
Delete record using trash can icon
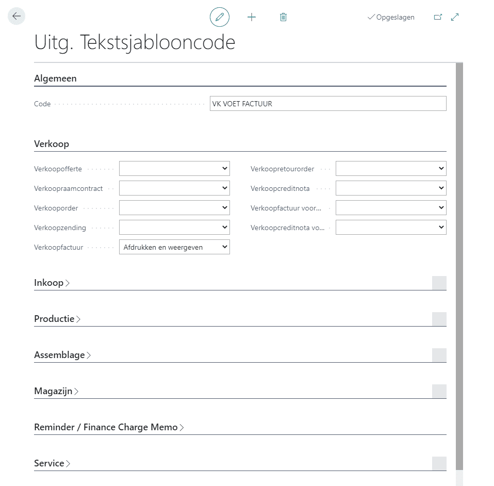283,17
